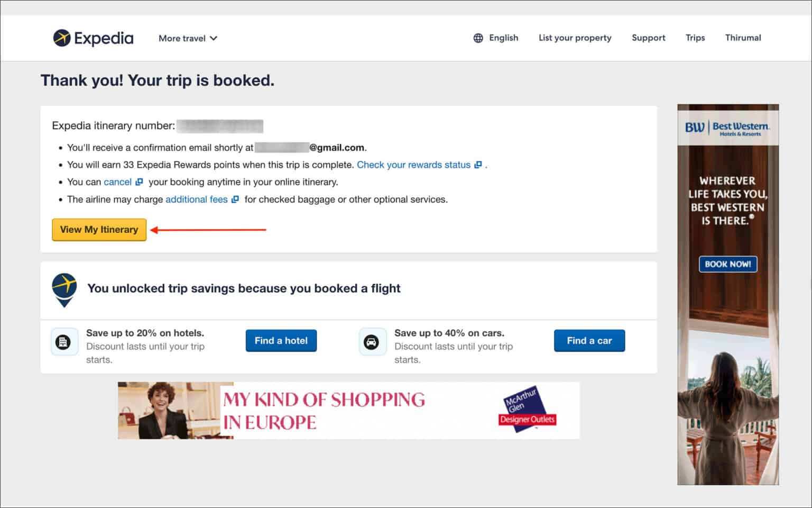Click the cancel booking link
This screenshot has height=508, width=812.
116,182
